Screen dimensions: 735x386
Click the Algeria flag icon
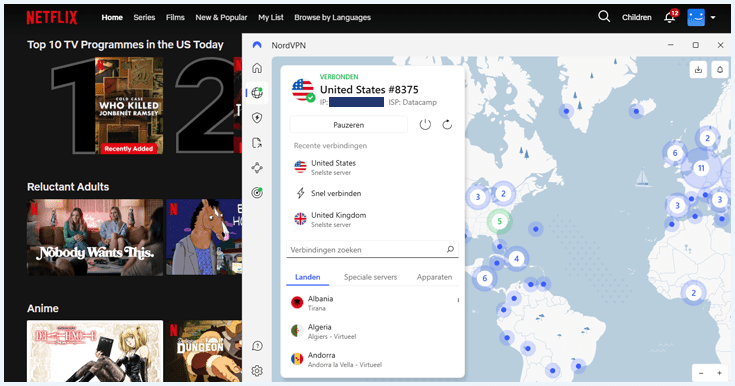point(297,331)
